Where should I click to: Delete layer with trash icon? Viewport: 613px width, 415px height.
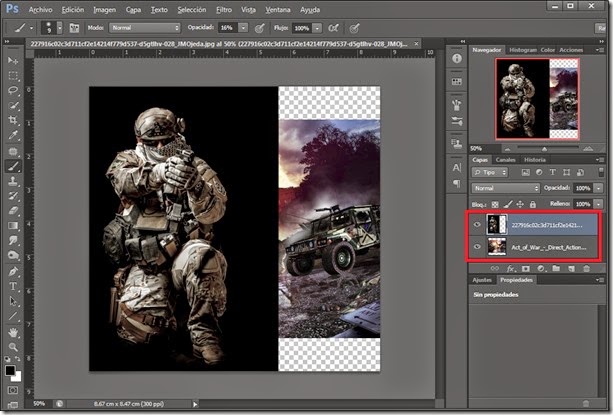point(586,268)
